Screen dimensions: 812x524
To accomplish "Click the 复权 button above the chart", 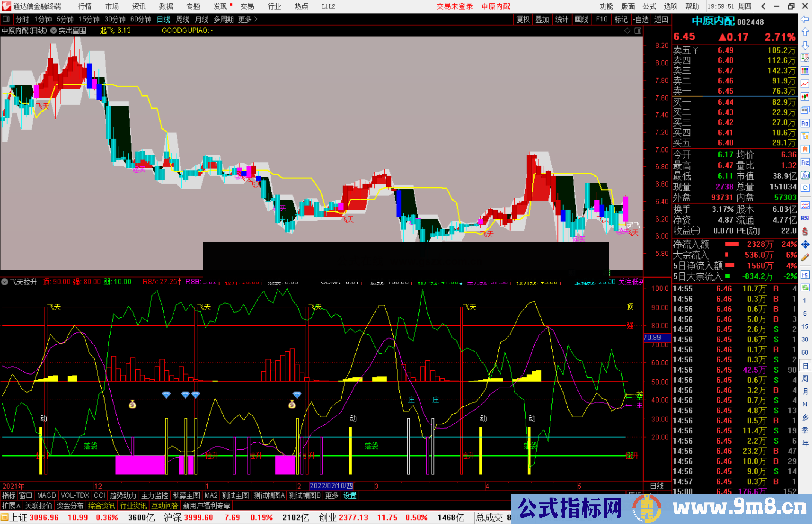I will coord(523,19).
